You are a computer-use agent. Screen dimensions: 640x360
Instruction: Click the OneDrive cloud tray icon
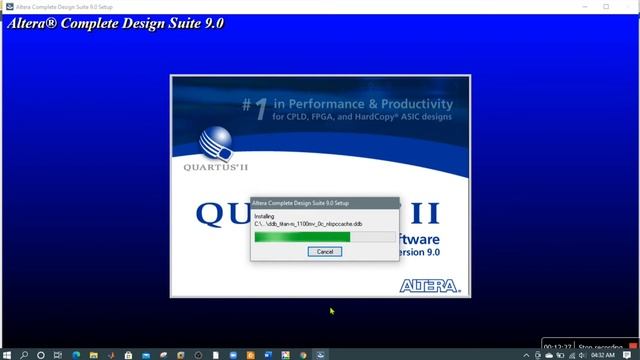[549, 356]
